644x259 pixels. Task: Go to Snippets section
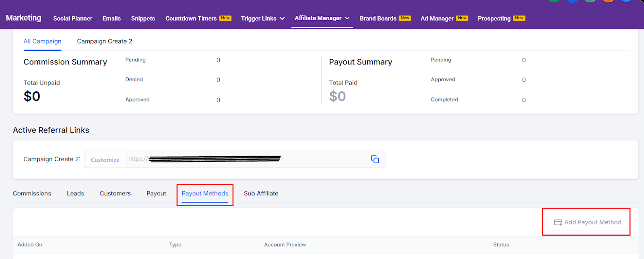coord(143,19)
